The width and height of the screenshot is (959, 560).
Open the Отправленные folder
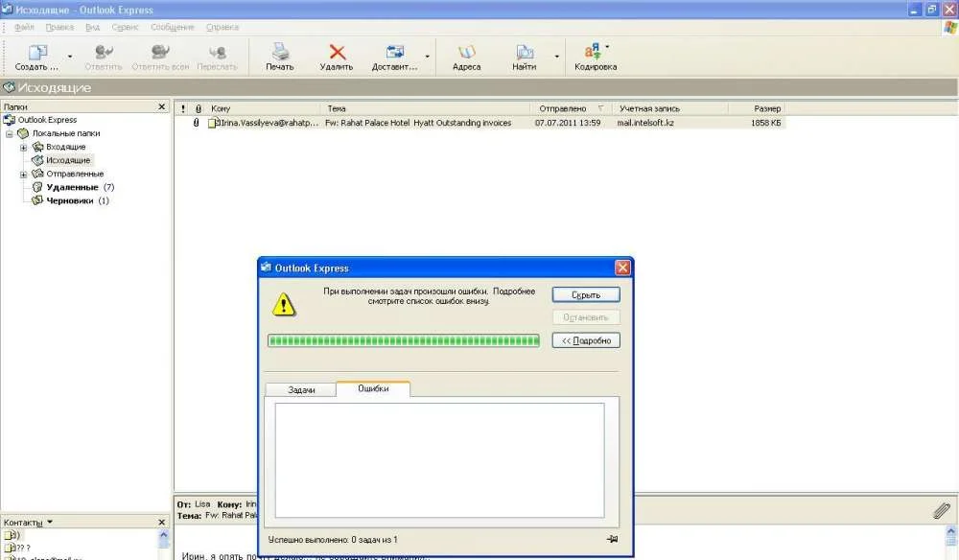[x=75, y=174]
